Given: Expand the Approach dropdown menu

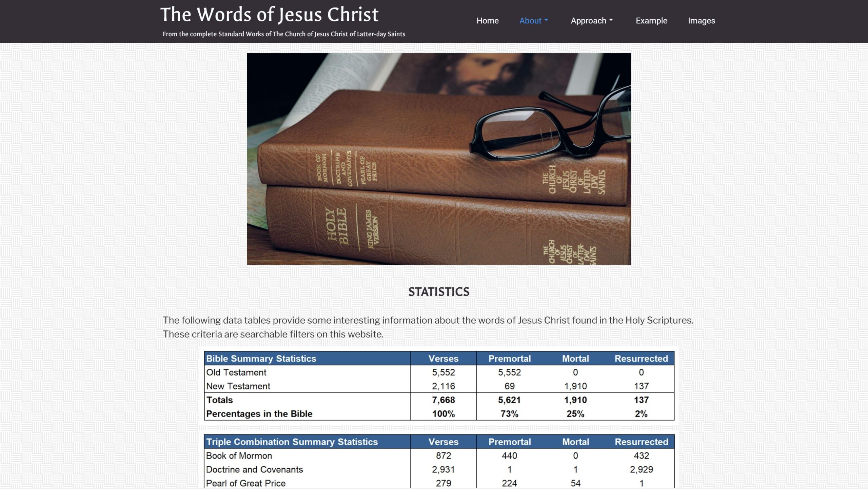Looking at the screenshot, I should point(592,21).
